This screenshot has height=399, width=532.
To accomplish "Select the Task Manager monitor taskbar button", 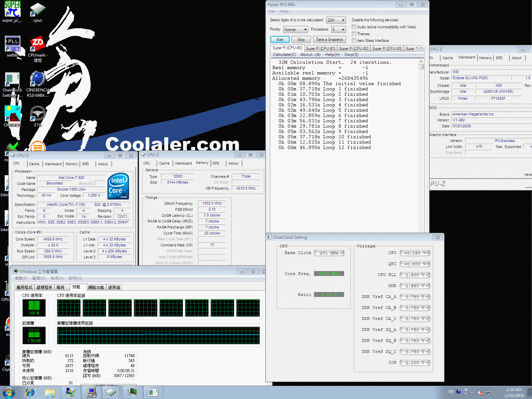I will pos(132,393).
